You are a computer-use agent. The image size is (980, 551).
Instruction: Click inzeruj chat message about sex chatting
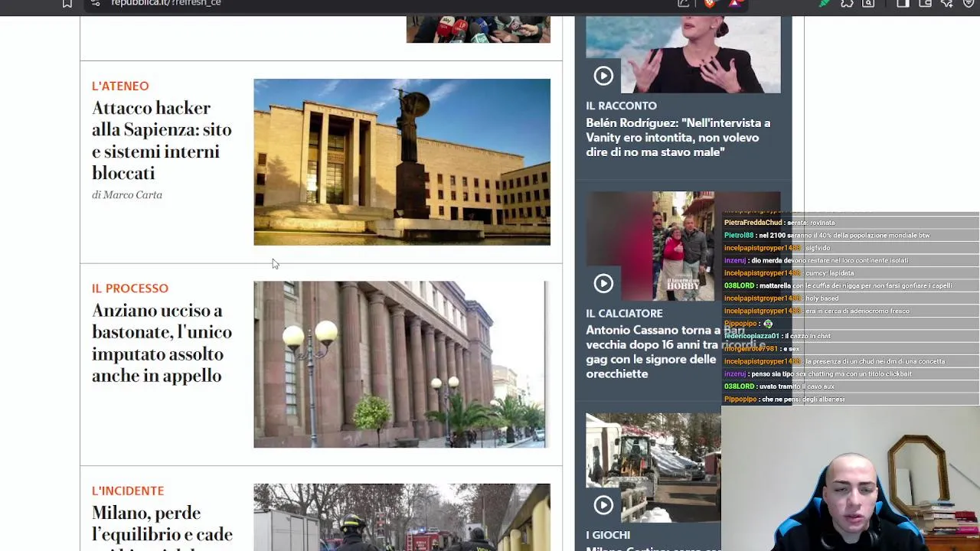(x=817, y=373)
